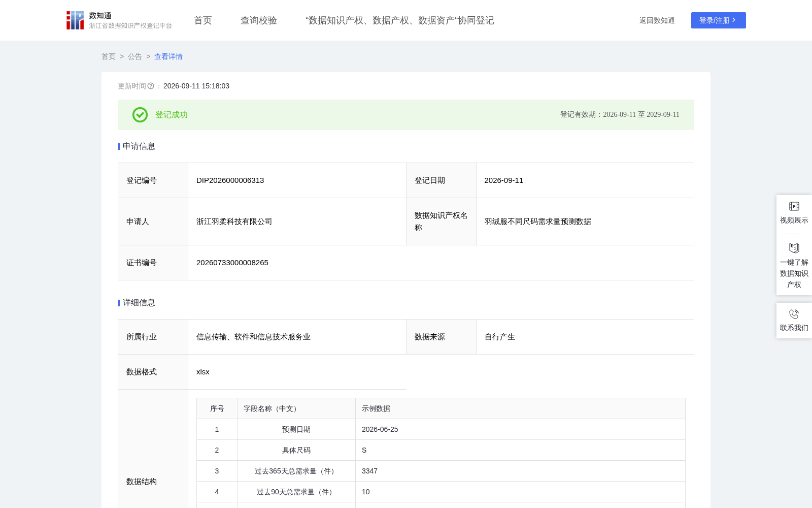Go to 首页 in the top navigation

(203, 20)
